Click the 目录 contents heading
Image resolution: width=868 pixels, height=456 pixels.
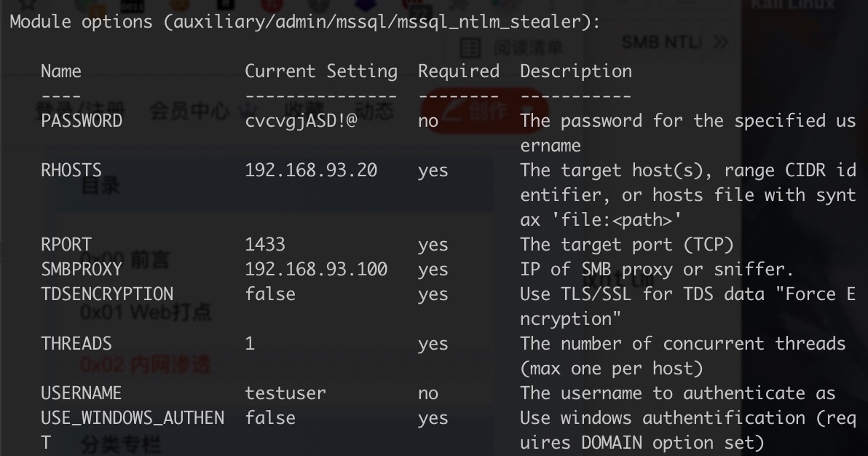pyautogui.click(x=100, y=186)
